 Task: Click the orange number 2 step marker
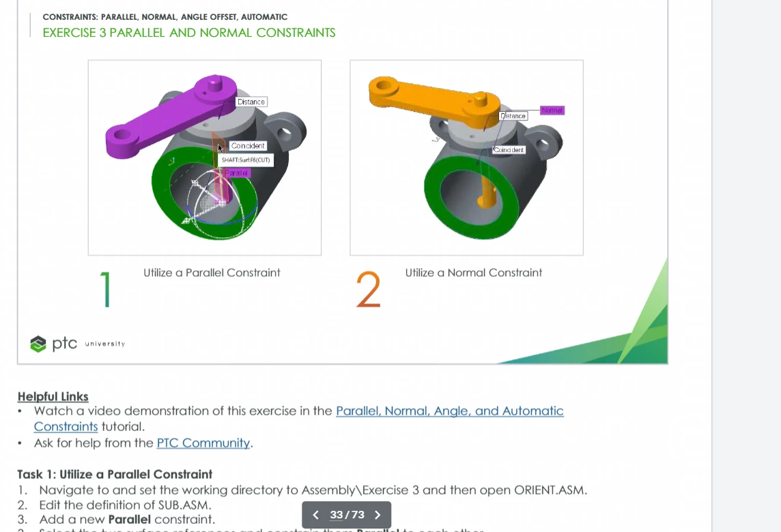tap(369, 290)
